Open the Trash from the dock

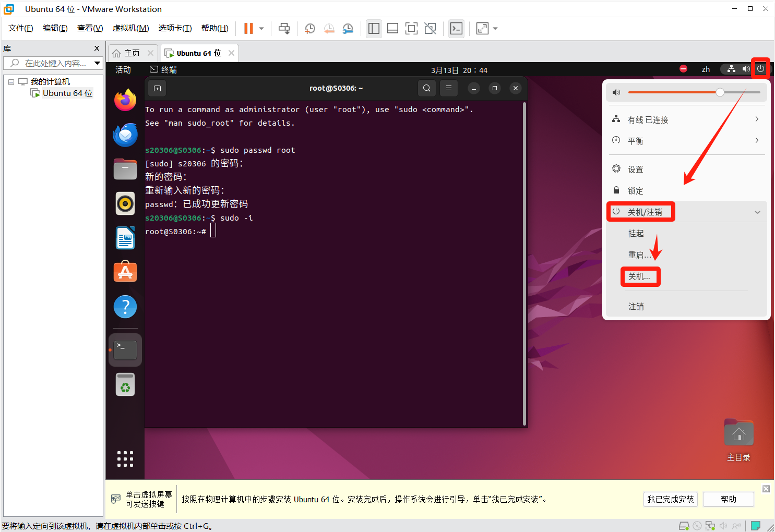[125, 385]
